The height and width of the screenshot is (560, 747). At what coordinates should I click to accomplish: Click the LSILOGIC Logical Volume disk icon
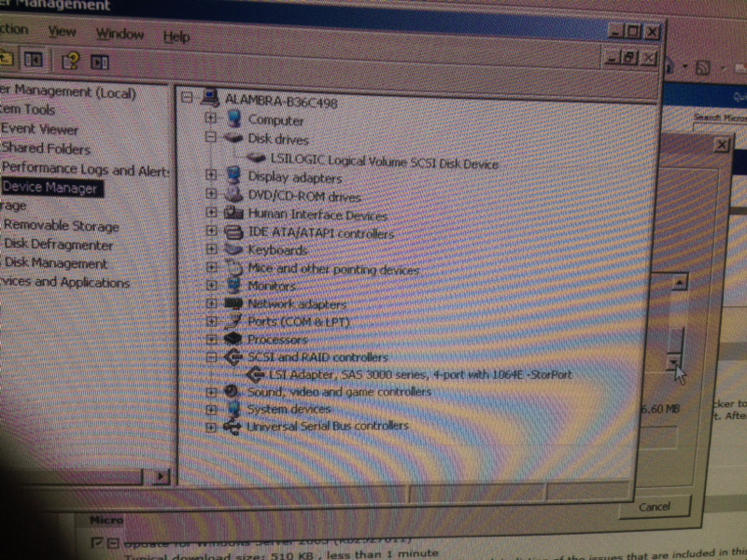[256, 158]
